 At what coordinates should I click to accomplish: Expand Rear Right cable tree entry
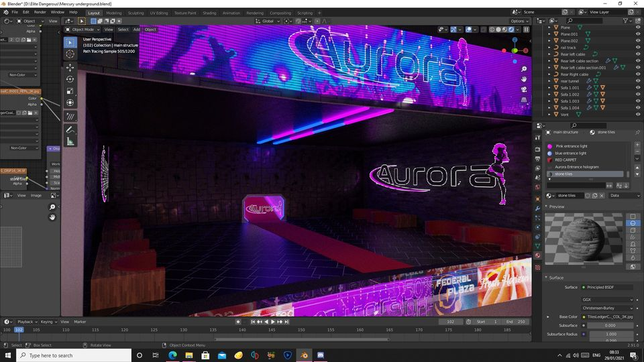(549, 74)
